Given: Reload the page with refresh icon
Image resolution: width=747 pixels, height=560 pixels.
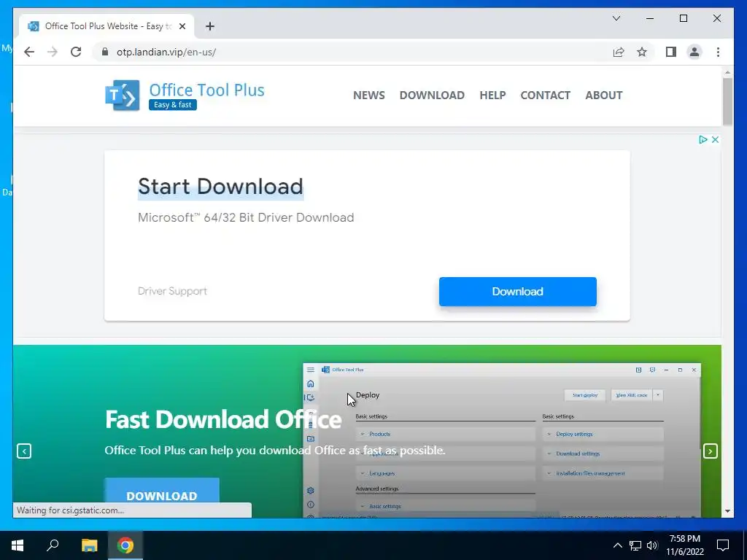Looking at the screenshot, I should pos(76,52).
